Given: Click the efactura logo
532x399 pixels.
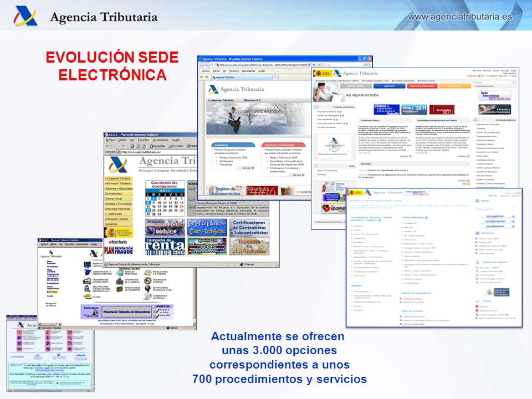Looking at the screenshot, I should 117,242.
